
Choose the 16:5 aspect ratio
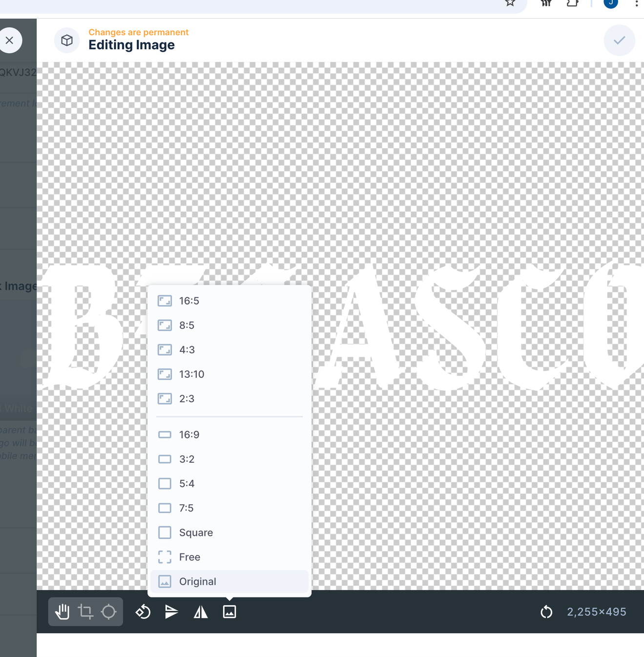[x=189, y=301]
